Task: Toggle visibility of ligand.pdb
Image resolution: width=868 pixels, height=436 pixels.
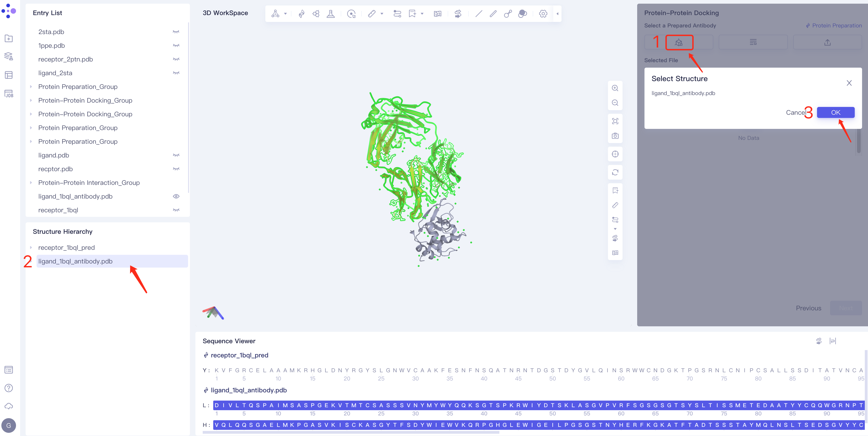Action: (x=176, y=155)
